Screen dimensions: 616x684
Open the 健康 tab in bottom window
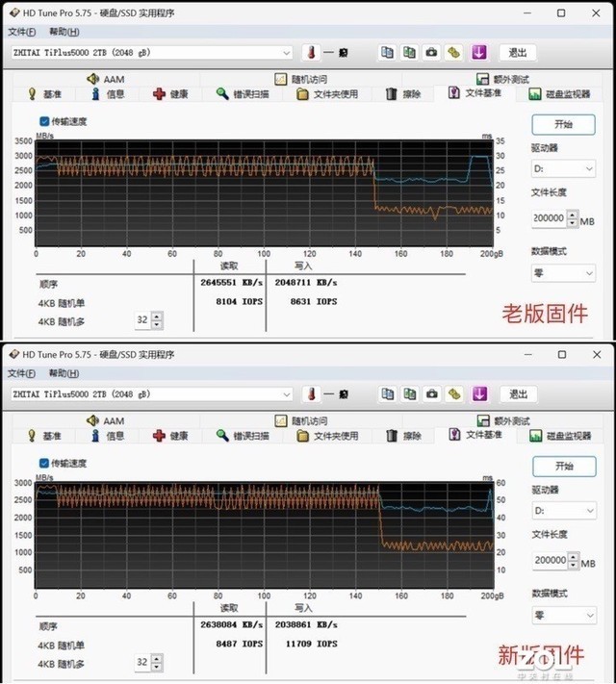(x=170, y=436)
